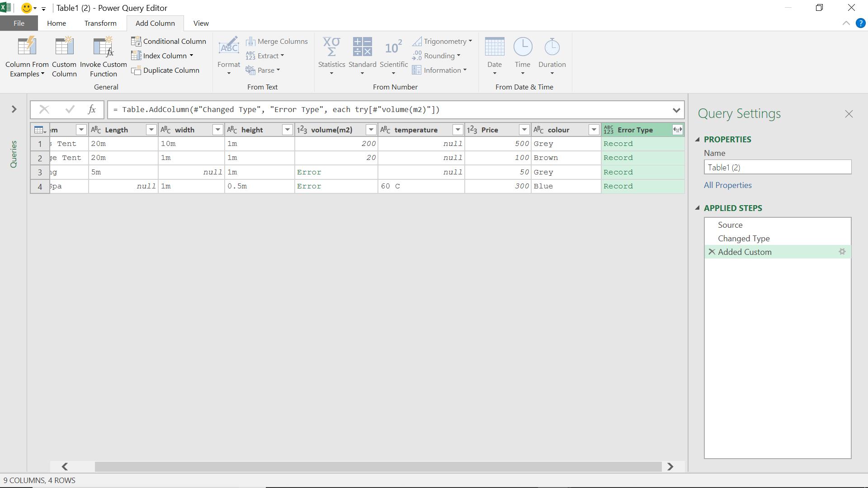
Task: Open table menu icon in grid corner
Action: tap(40, 130)
